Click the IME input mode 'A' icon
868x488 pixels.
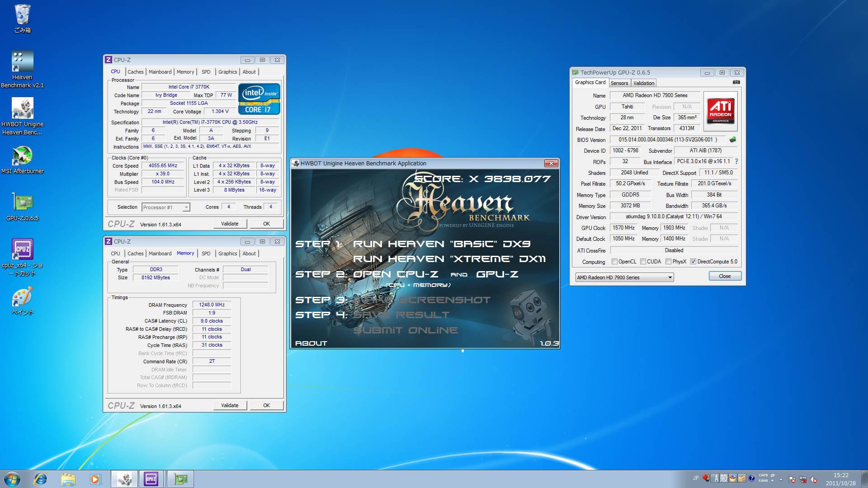[716, 478]
